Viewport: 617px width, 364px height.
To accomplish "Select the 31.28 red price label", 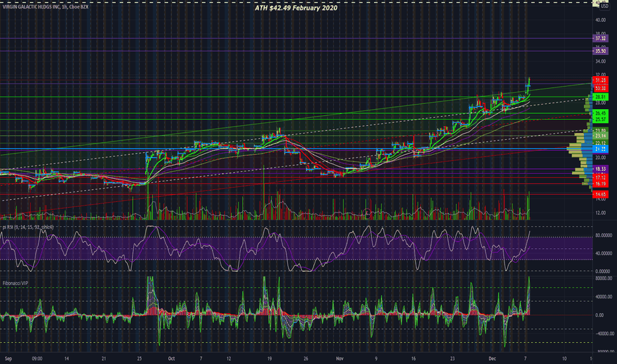I will pos(600,80).
